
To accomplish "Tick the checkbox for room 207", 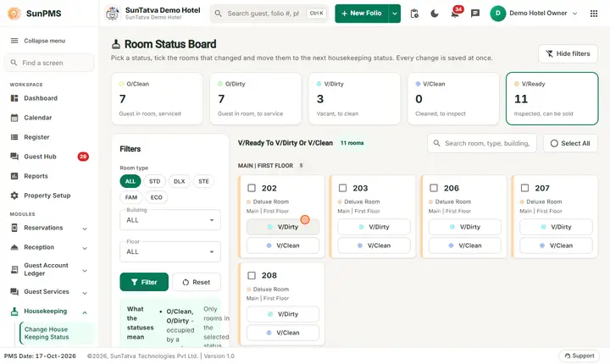I will pos(524,188).
